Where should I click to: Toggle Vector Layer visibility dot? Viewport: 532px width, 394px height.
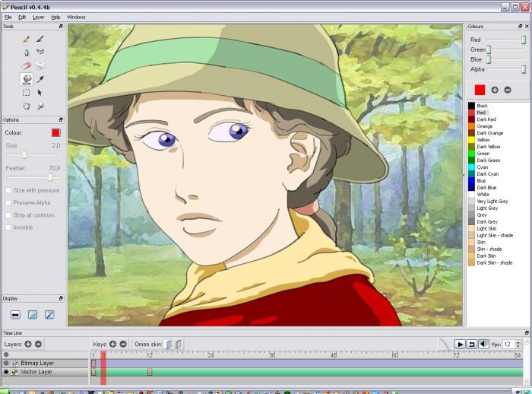point(6,372)
